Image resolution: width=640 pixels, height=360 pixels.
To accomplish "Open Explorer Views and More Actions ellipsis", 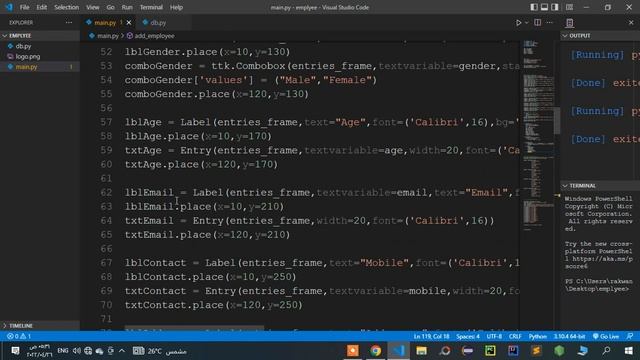I will [x=69, y=22].
